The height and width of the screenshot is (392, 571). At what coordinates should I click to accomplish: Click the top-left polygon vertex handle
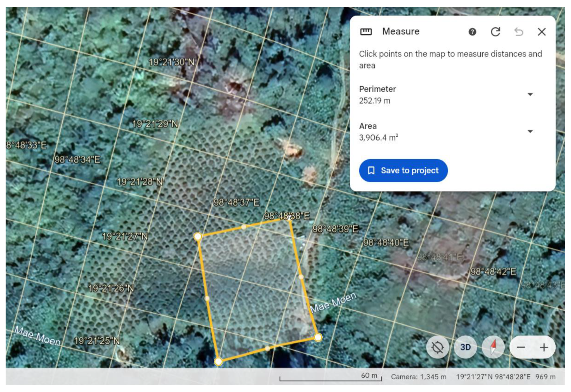pyautogui.click(x=198, y=237)
